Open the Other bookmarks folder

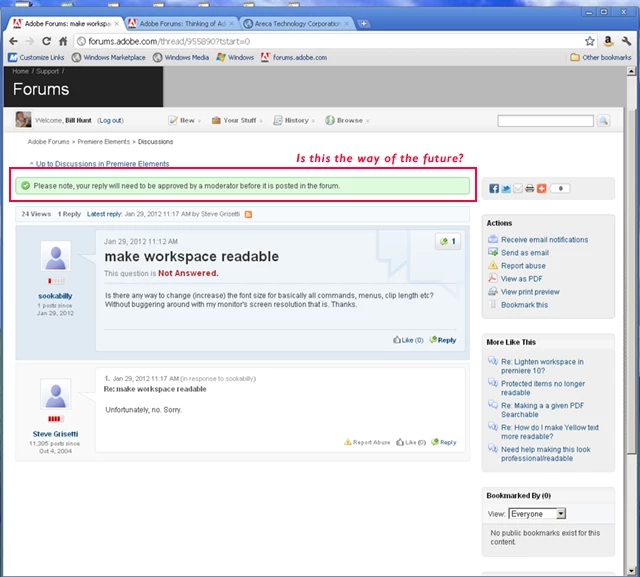(601, 58)
